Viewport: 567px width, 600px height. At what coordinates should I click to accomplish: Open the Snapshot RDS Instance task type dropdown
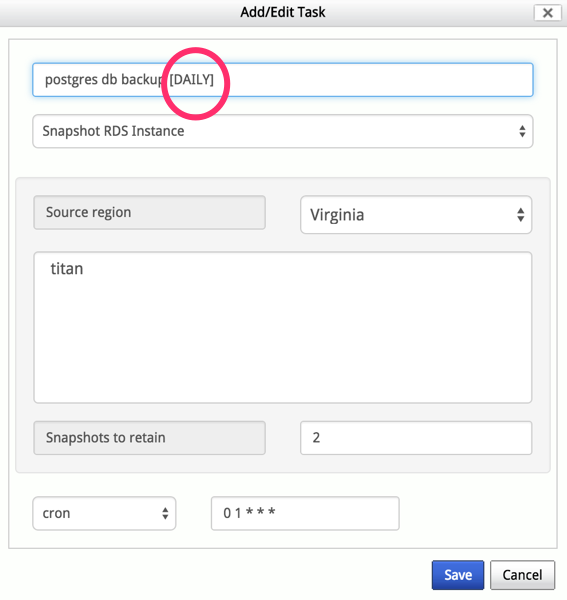(x=283, y=131)
